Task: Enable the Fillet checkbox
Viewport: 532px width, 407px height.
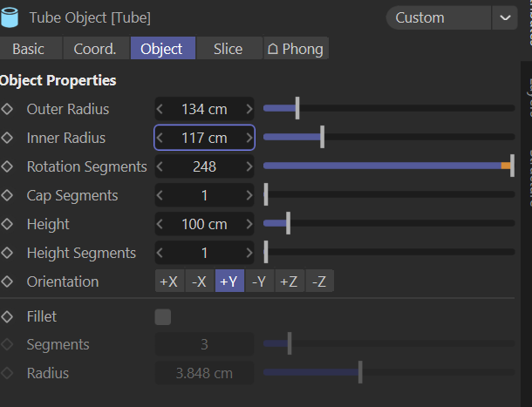Action: [x=163, y=317]
